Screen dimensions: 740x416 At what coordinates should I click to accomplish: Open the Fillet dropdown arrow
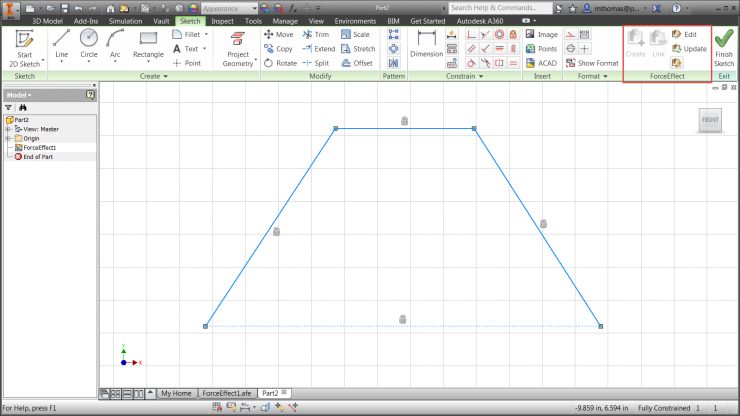pyautogui.click(x=206, y=34)
